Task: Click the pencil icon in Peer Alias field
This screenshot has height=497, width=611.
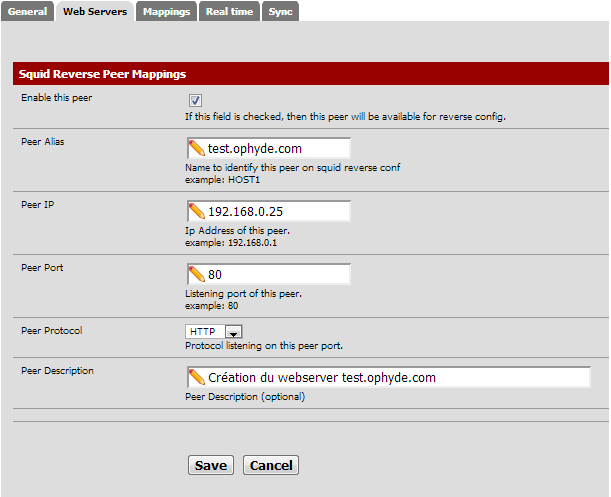Action: tap(197, 149)
